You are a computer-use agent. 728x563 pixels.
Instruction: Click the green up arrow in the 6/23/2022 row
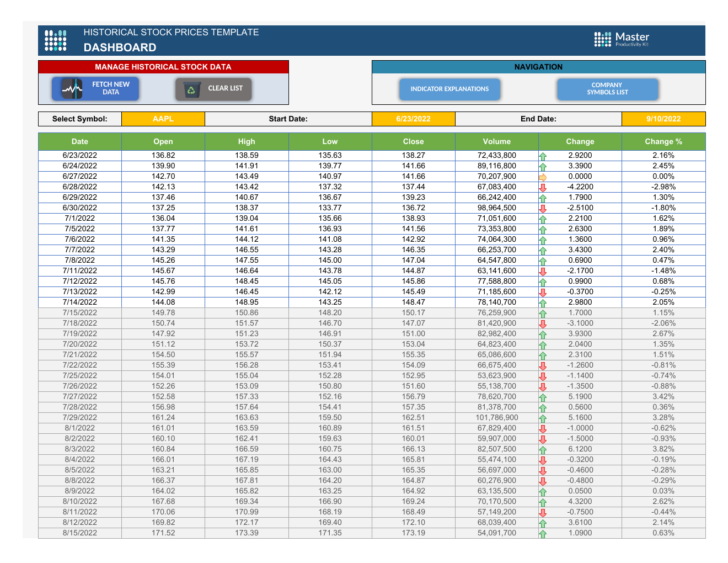tap(543, 156)
